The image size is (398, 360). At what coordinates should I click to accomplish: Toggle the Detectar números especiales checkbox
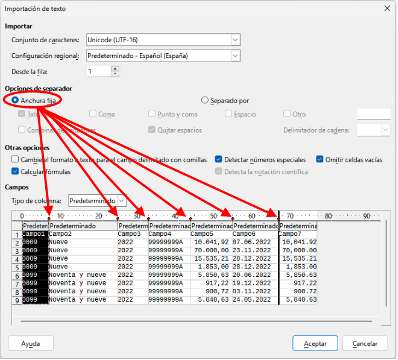click(x=219, y=159)
